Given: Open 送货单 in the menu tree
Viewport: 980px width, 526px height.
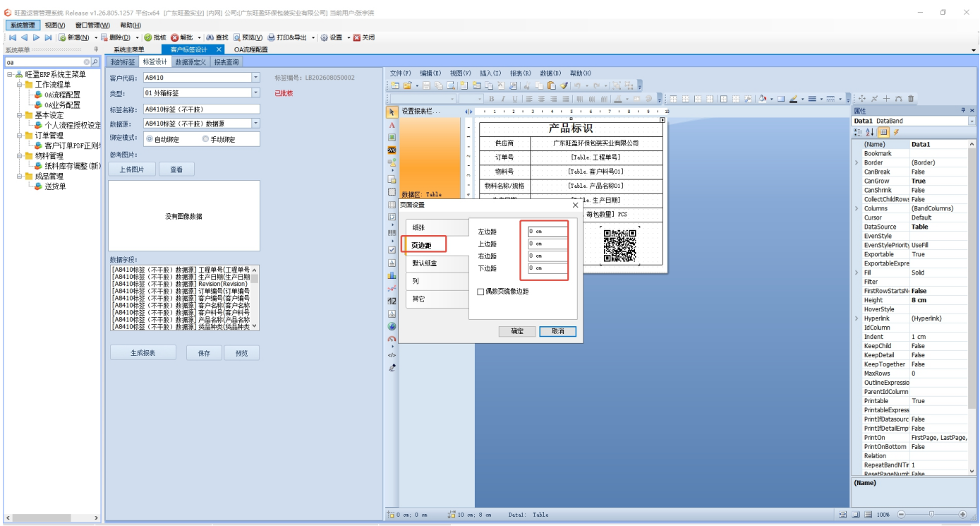Looking at the screenshot, I should click(55, 186).
